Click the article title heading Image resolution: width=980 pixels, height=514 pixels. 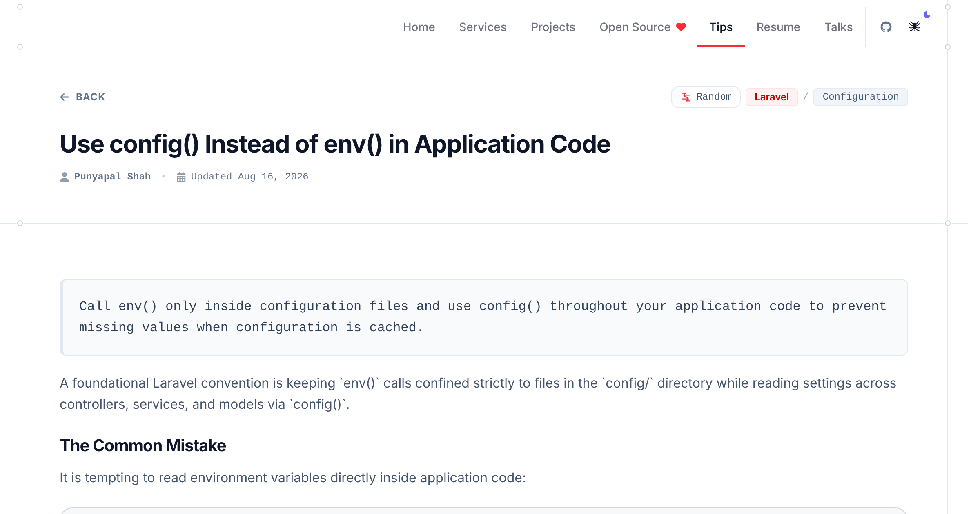point(335,144)
